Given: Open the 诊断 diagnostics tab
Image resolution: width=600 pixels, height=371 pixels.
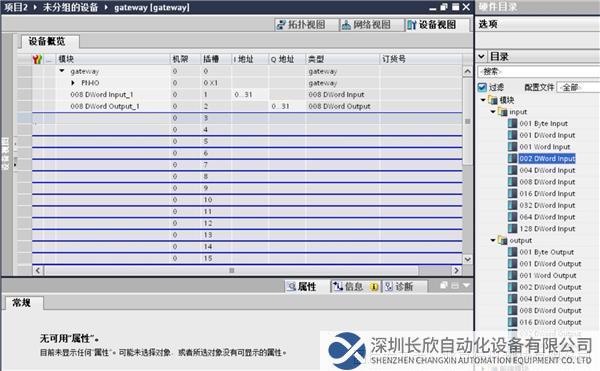Looking at the screenshot, I should click(399, 286).
